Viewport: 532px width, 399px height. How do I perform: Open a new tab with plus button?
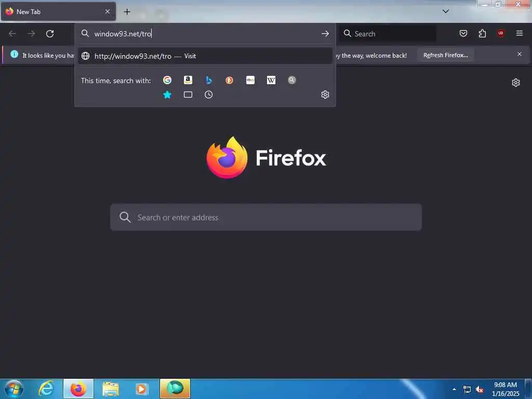pyautogui.click(x=127, y=12)
